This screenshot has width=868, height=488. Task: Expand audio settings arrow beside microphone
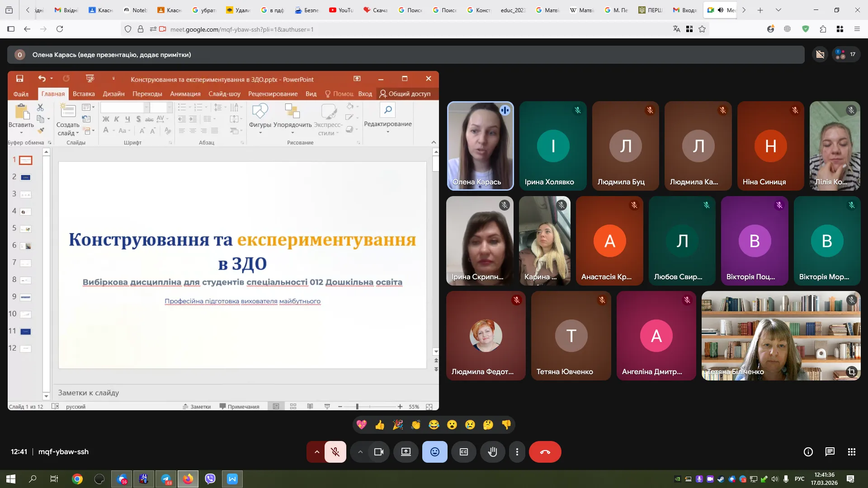(317, 452)
